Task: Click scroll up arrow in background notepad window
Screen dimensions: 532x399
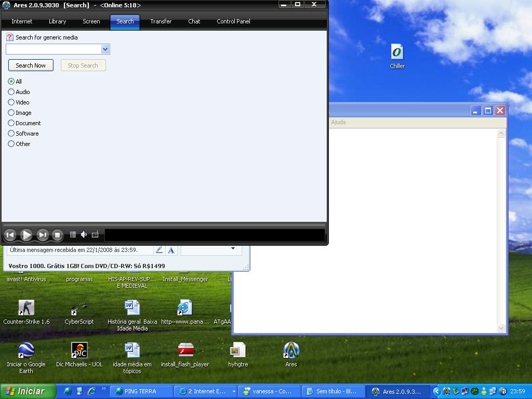Action: [x=501, y=134]
